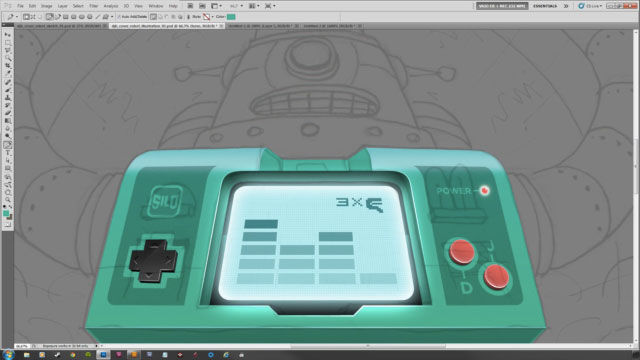Select the Brush tool
Image resolution: width=640 pixels, height=360 pixels.
8,90
